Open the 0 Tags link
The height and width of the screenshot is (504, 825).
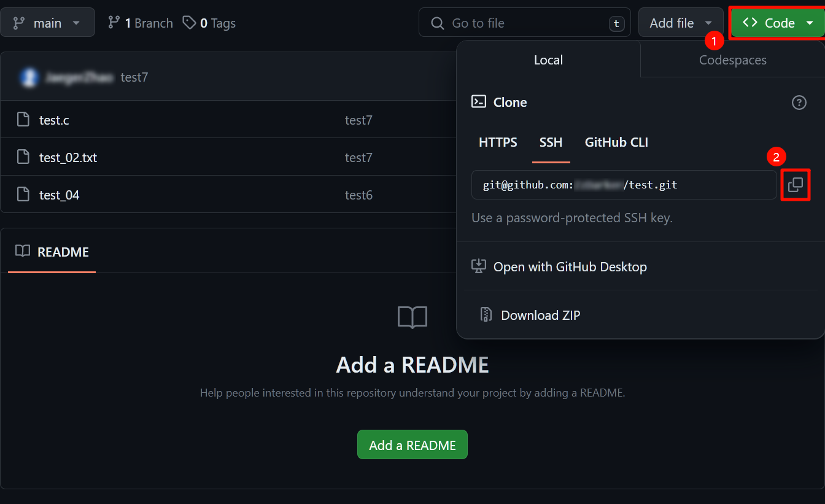209,23
